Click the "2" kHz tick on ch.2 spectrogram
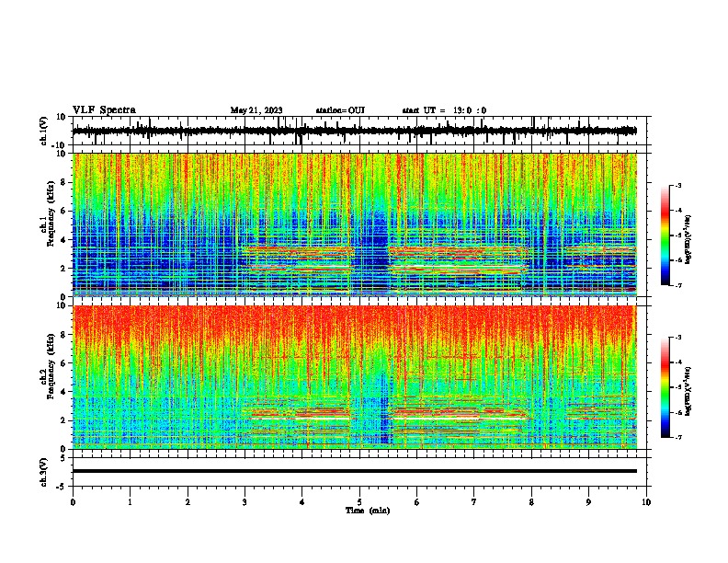The width and height of the screenshot is (728, 563). pos(63,420)
